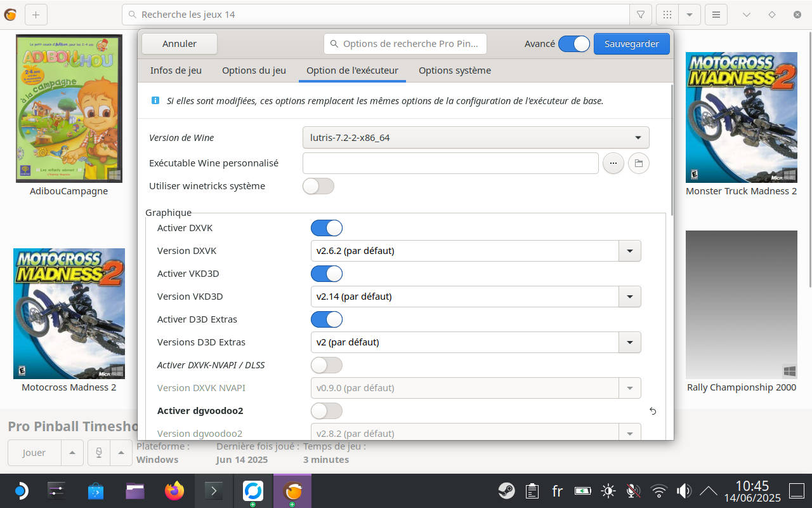Switch to grid view with the grid icon
This screenshot has width=812, height=508.
coord(667,15)
